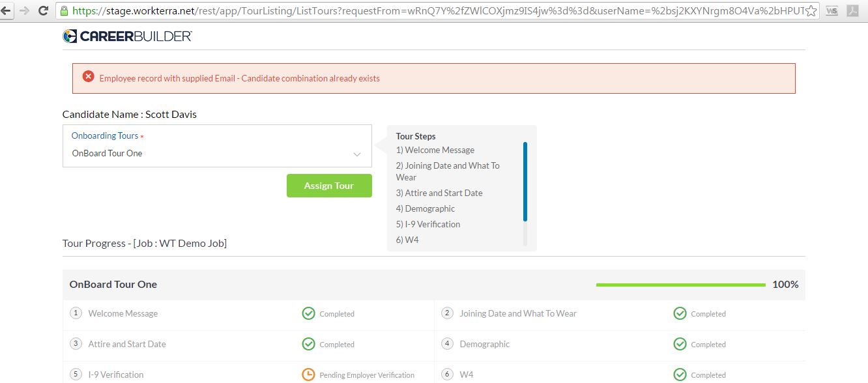Click the browser forward arrow
This screenshot has height=383, width=868.
(x=25, y=10)
